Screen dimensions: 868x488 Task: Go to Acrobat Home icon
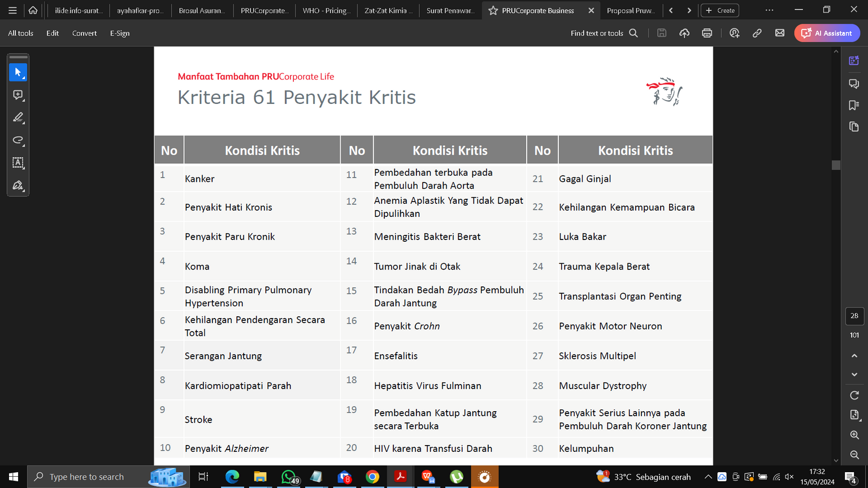pos(33,10)
